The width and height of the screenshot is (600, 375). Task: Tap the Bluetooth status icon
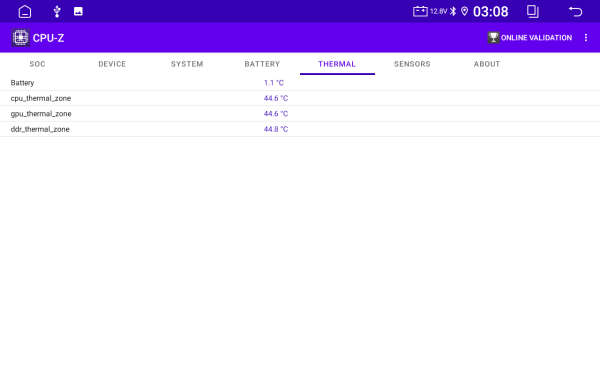[453, 11]
